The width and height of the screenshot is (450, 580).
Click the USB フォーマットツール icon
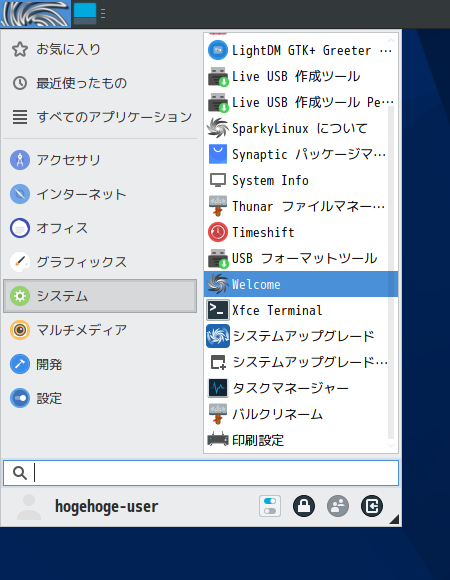tap(218, 258)
